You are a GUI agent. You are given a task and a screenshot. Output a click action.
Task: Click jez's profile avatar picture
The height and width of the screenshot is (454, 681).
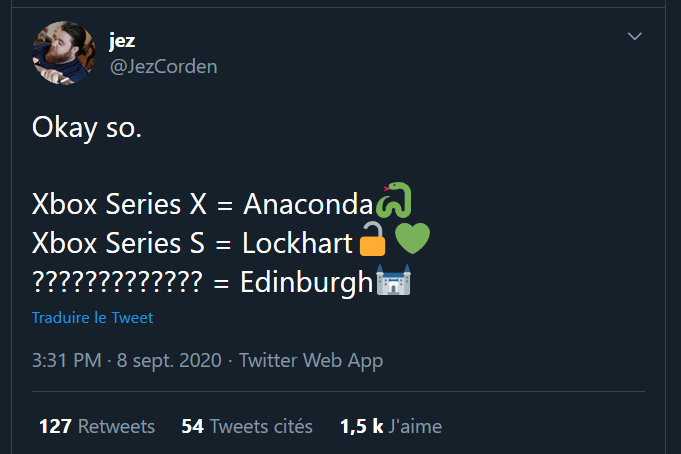click(65, 53)
